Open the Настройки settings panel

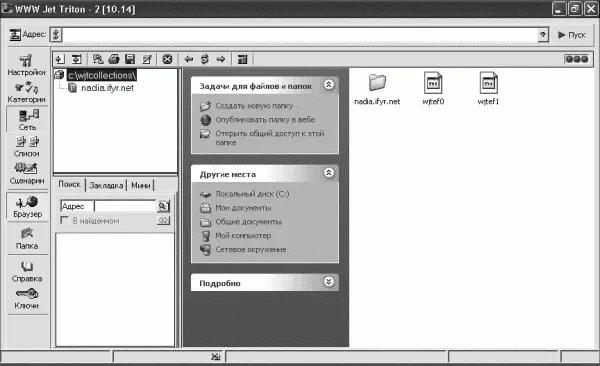click(x=26, y=65)
